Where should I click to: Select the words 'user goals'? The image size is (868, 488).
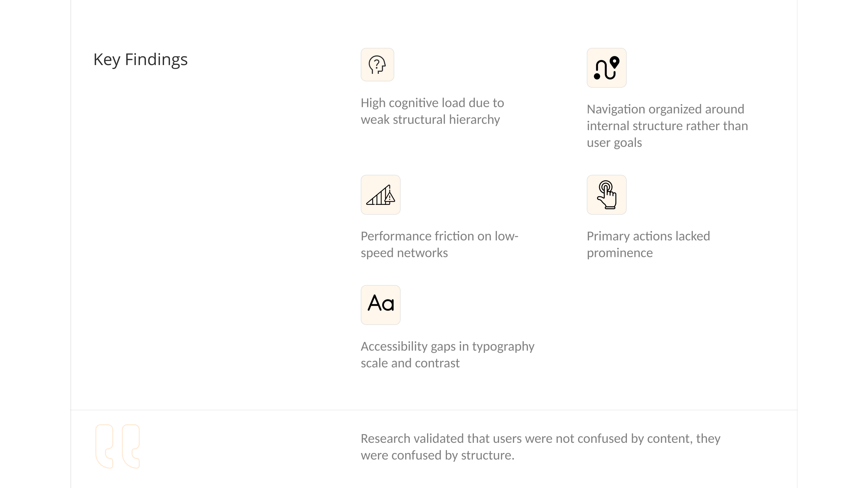(x=614, y=143)
